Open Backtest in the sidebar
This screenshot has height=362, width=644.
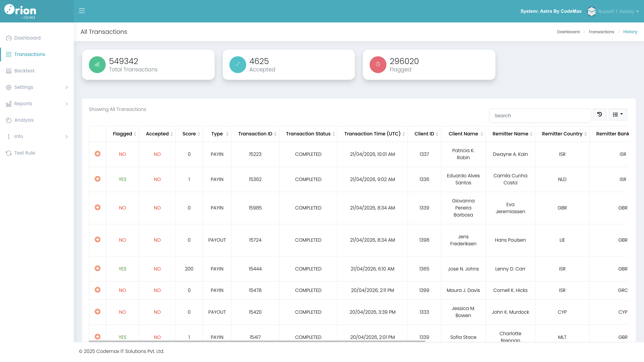click(x=24, y=71)
